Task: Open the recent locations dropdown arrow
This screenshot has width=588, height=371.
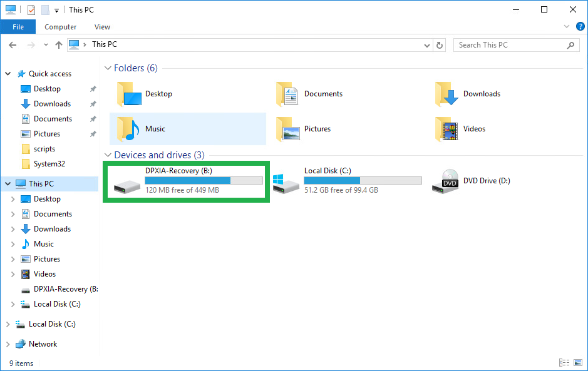Action: tap(46, 45)
